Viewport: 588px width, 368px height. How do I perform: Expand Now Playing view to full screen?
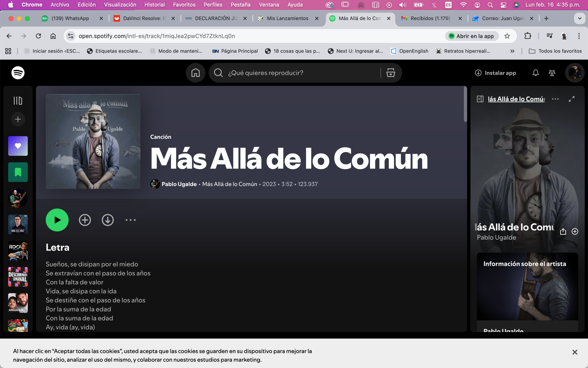click(x=572, y=99)
